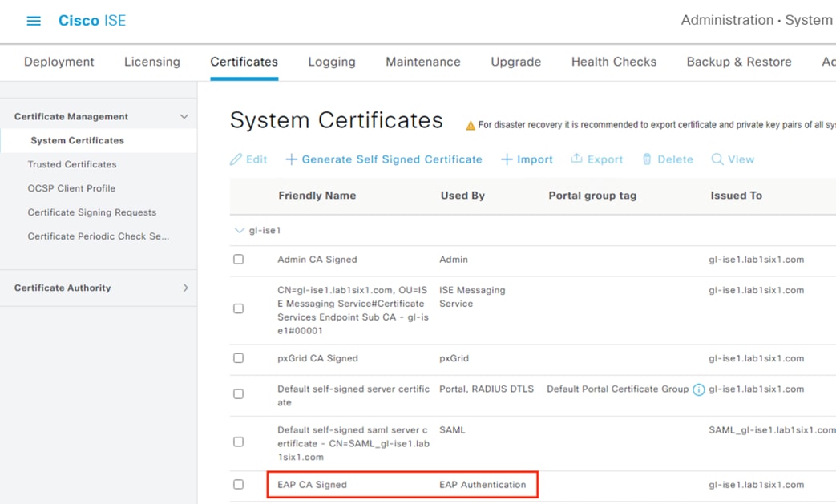Check the ISE Messaging Service certificate checkbox
This screenshot has width=836, height=504.
(238, 308)
